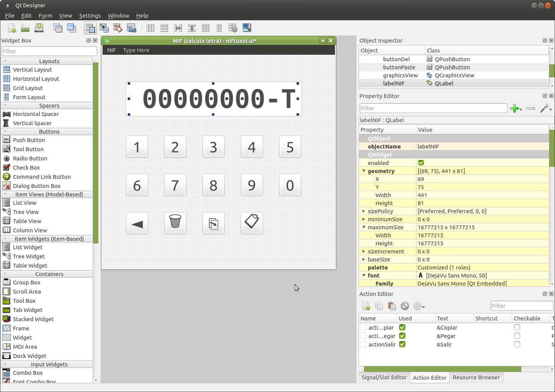This screenshot has height=392, width=555.
Task: Lay out vertically in splitter
Action: [x=192, y=28]
